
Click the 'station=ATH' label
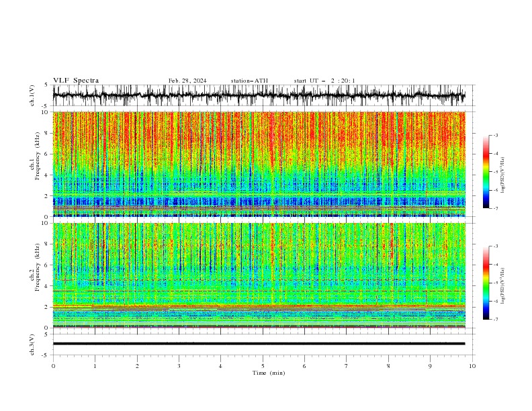[249, 81]
